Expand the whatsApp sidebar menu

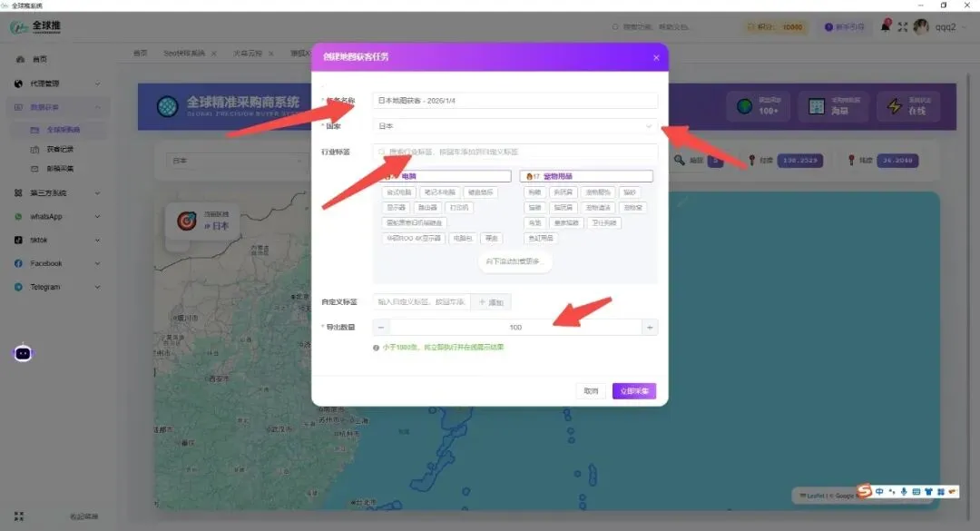(x=97, y=216)
